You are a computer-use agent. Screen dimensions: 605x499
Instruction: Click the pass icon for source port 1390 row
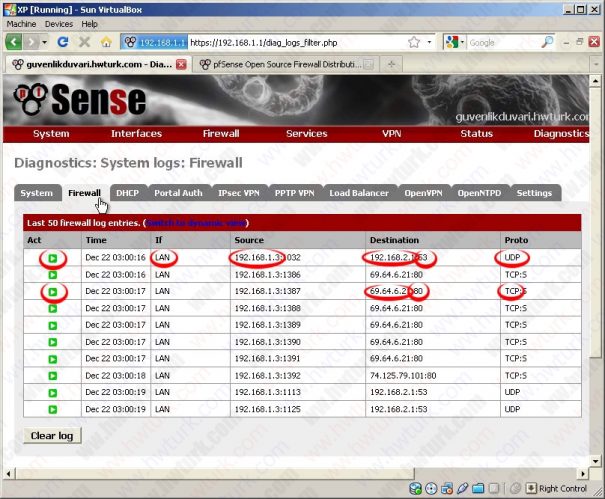[53, 342]
